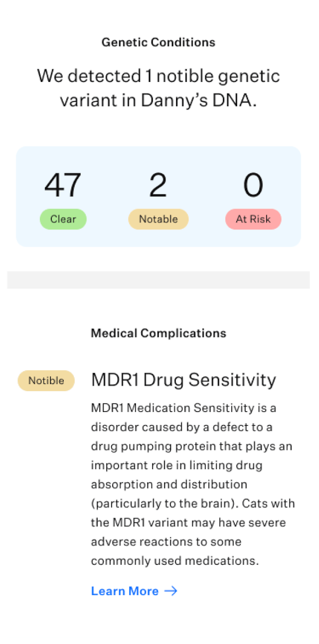Click the gray section divider bar

[x=158, y=280]
